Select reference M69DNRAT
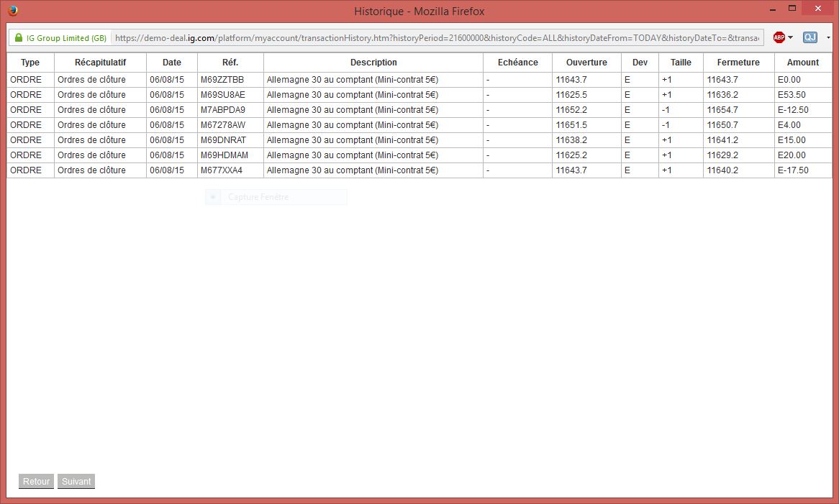839x504 pixels. [223, 140]
